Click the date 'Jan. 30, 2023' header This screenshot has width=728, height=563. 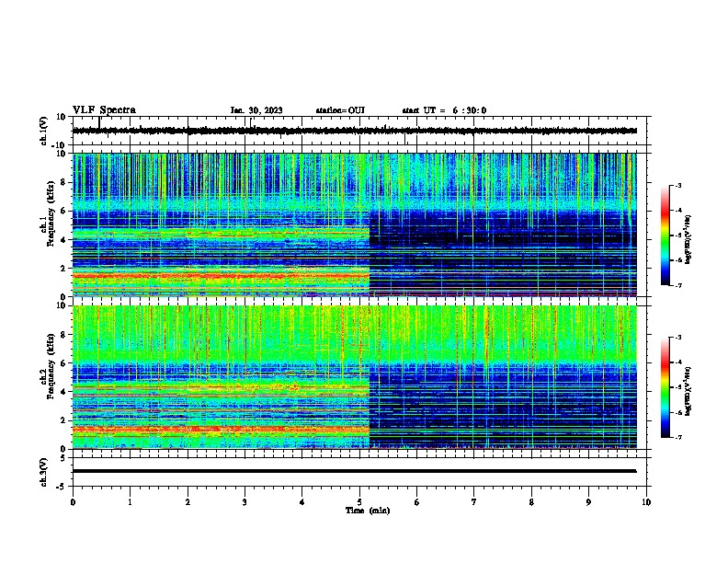tap(256, 110)
